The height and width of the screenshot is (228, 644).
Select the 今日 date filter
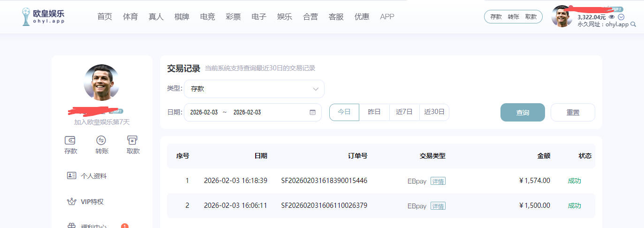coord(344,112)
